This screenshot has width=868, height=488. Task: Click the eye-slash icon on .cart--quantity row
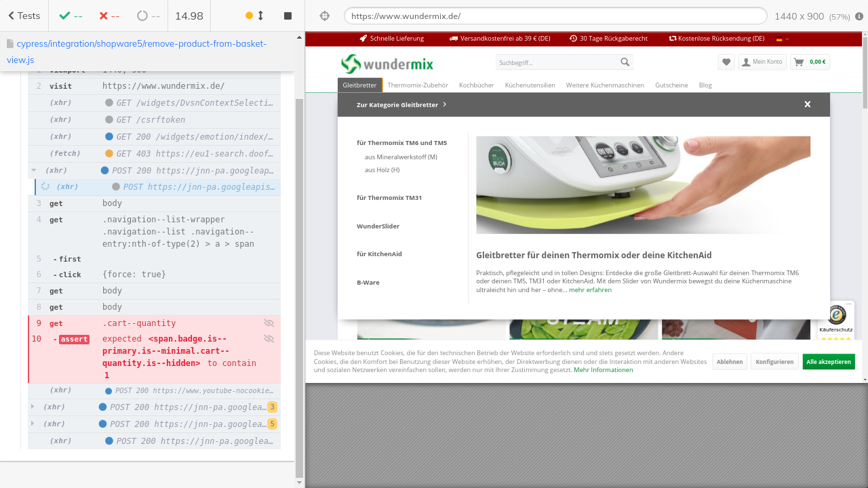click(269, 323)
